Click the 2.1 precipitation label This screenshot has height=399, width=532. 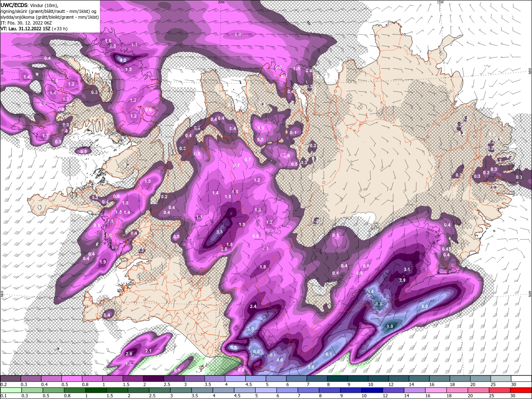tap(148, 351)
